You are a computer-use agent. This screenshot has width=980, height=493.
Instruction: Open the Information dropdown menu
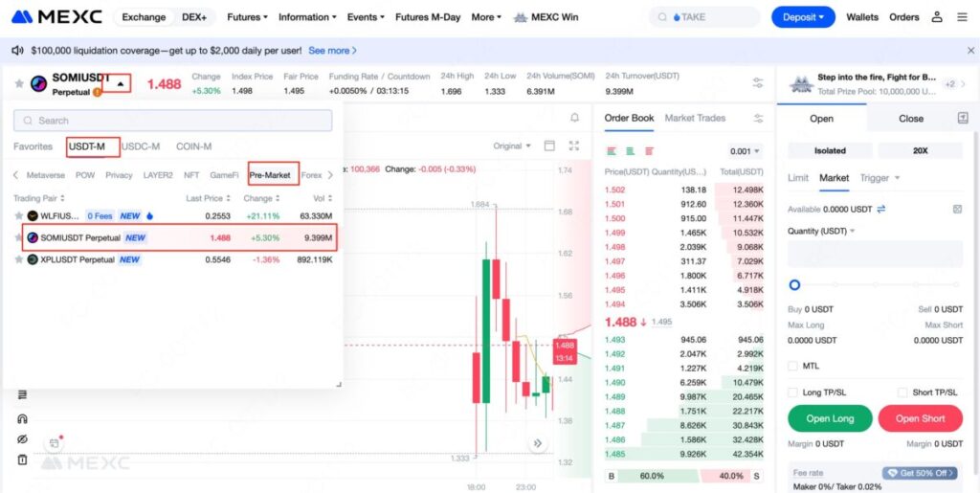(x=307, y=17)
